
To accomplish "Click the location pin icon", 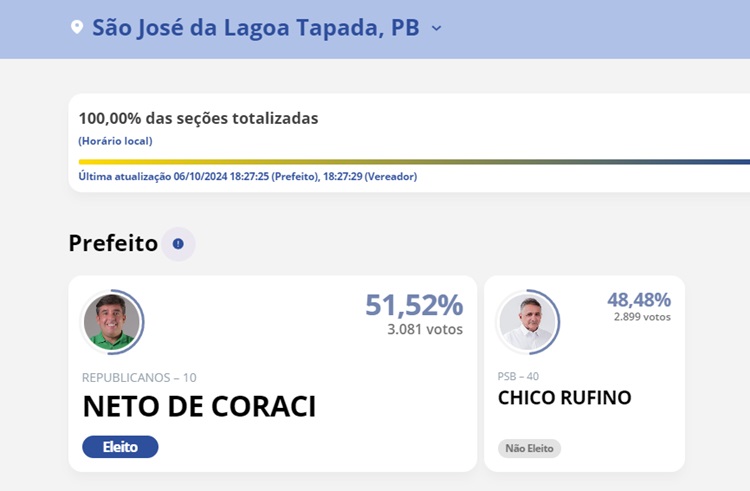I will pyautogui.click(x=77, y=28).
